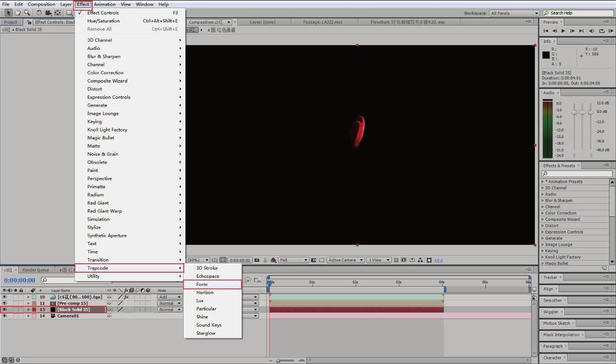Enable fast previews in viewer
616x364 pixels.
point(404,260)
